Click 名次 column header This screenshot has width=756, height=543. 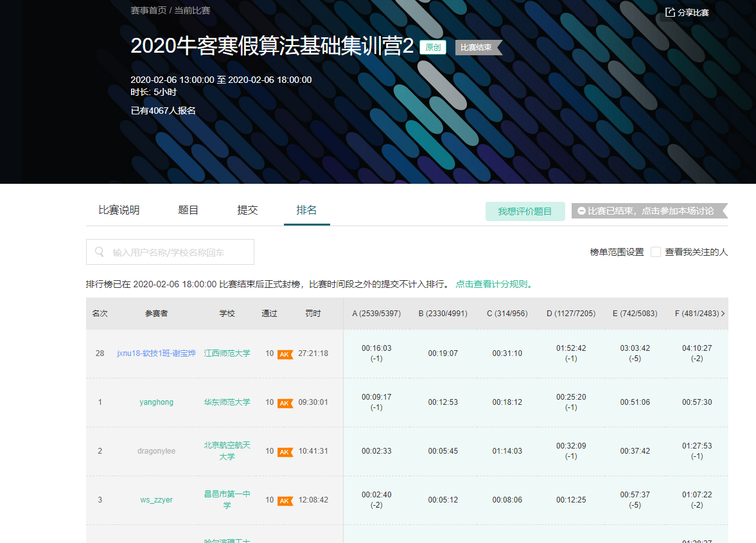[100, 314]
